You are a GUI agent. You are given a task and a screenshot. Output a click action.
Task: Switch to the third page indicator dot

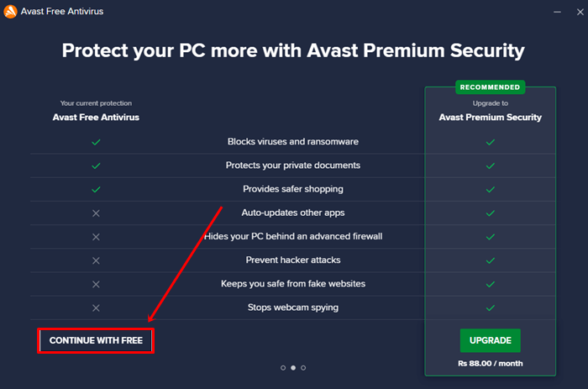click(303, 367)
